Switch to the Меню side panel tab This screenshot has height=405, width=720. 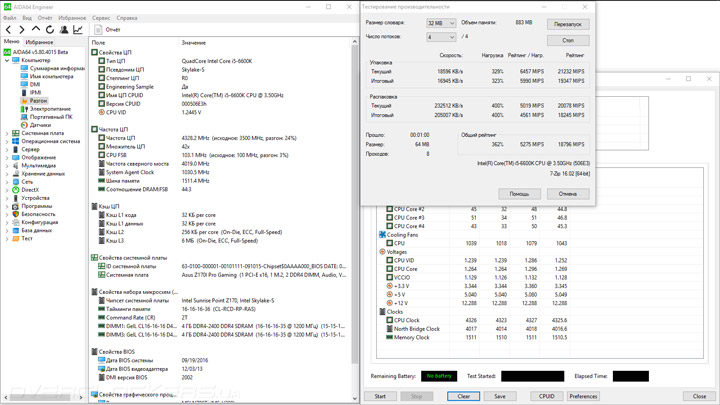coord(11,41)
